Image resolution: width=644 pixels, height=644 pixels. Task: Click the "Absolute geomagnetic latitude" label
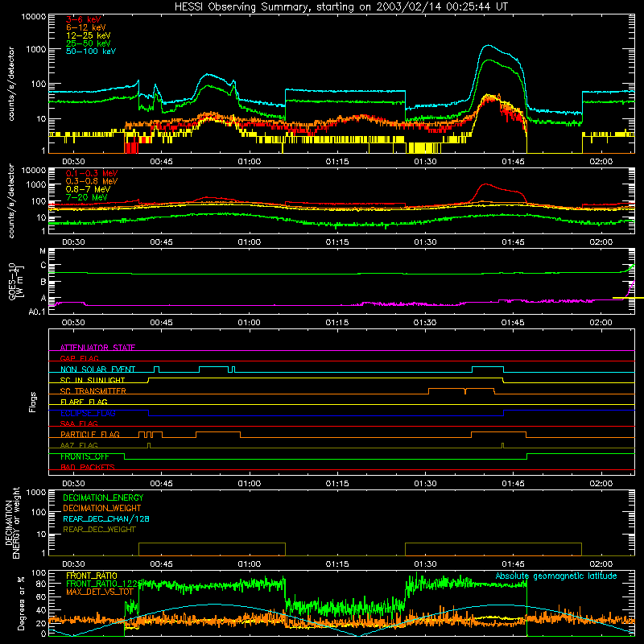pyautogui.click(x=556, y=576)
